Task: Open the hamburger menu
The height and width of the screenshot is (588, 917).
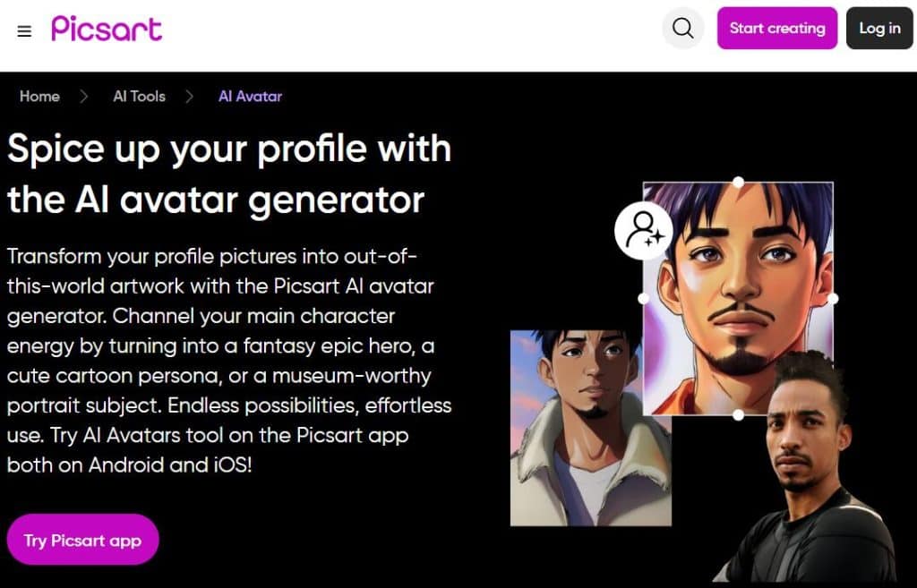Action: 24,31
